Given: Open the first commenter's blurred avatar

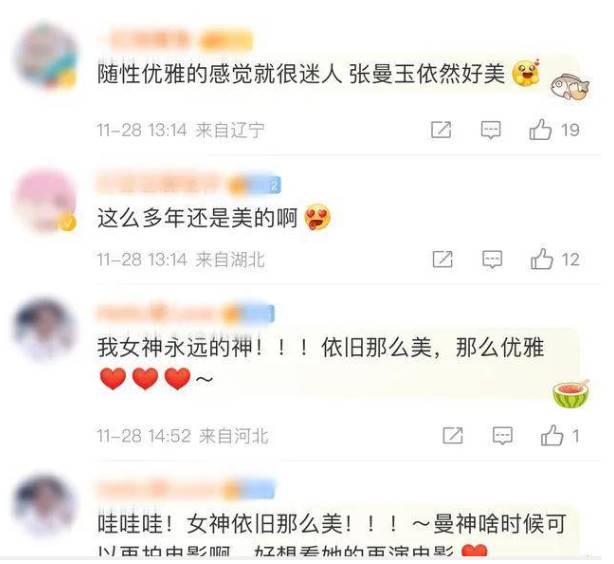Looking at the screenshot, I should pyautogui.click(x=46, y=56).
